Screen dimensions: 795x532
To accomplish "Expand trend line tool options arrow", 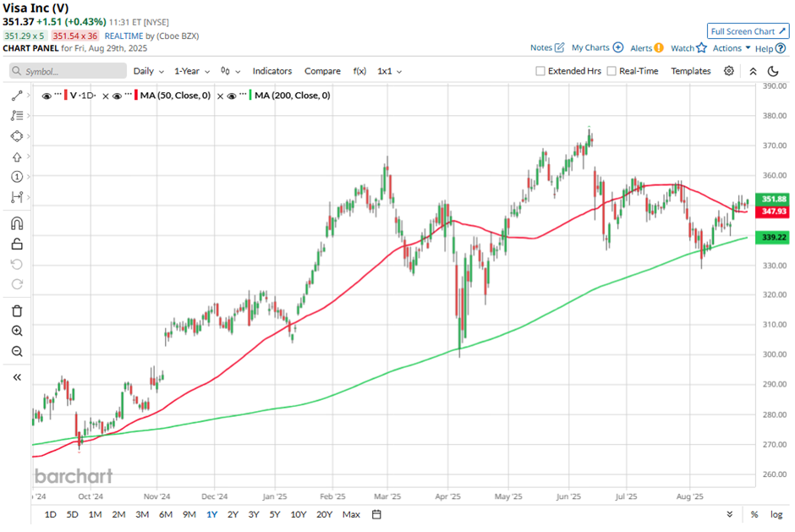I will [29, 96].
